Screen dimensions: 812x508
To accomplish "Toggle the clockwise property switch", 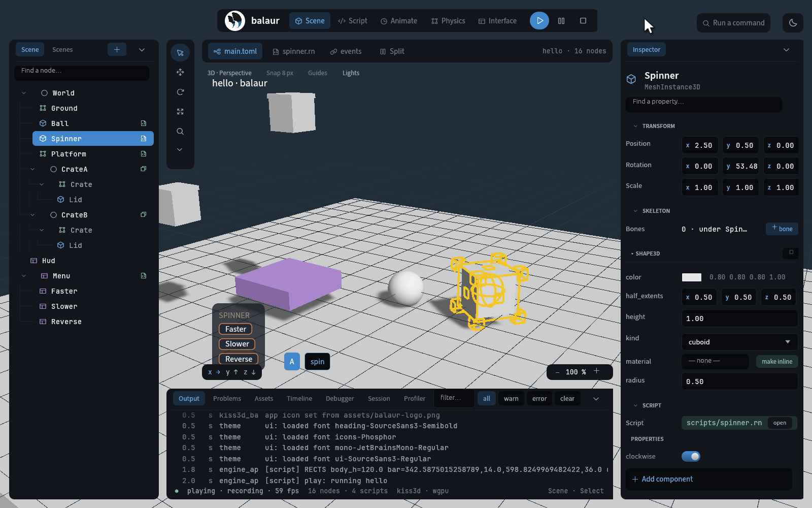I will click(691, 456).
